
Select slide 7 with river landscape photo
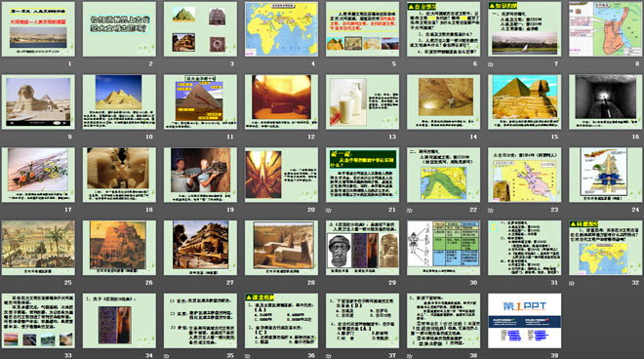[x=525, y=29]
